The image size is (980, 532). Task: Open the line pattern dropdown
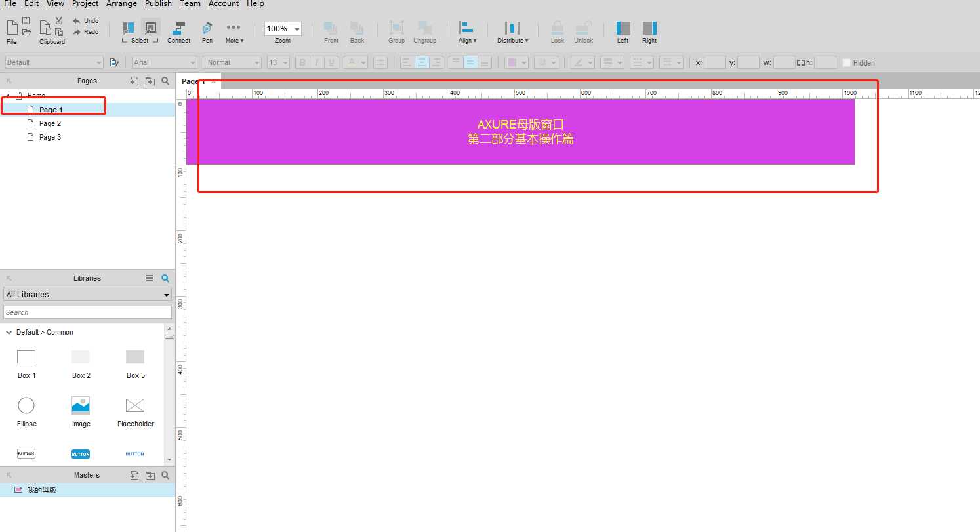642,63
